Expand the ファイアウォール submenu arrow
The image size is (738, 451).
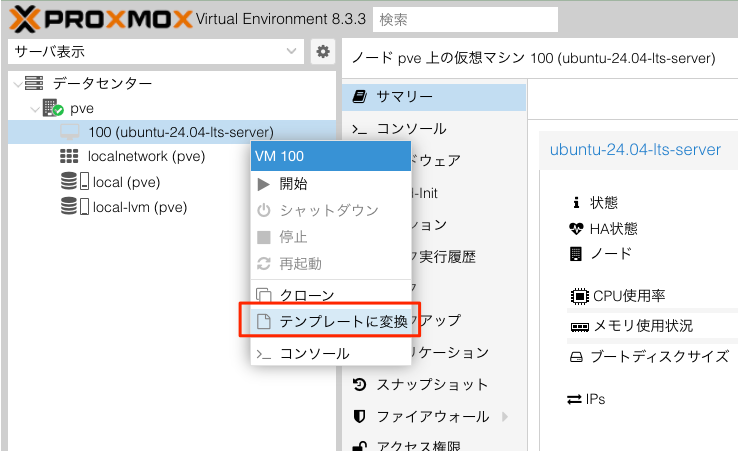click(x=505, y=417)
